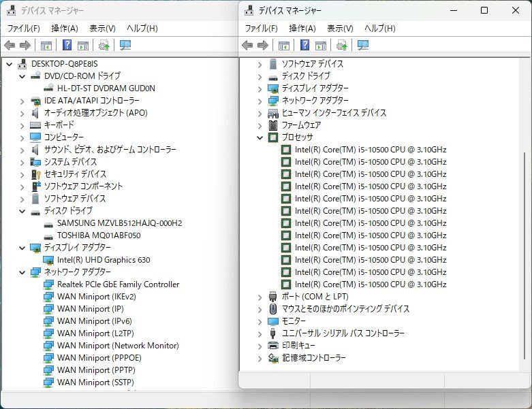
Task: Collapse ディスク ドライブ node in left window
Action: click(x=22, y=211)
